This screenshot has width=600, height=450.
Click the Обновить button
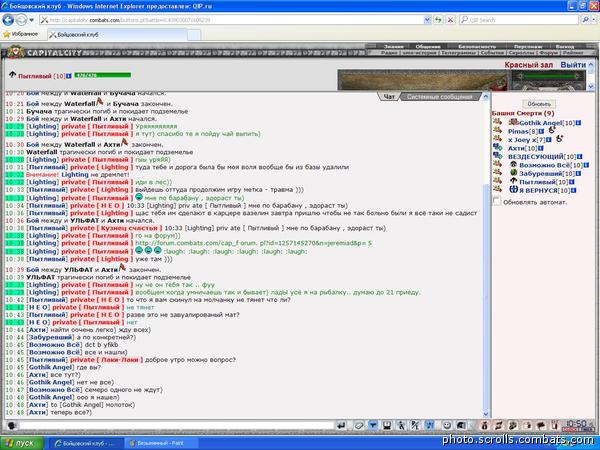[x=539, y=104]
